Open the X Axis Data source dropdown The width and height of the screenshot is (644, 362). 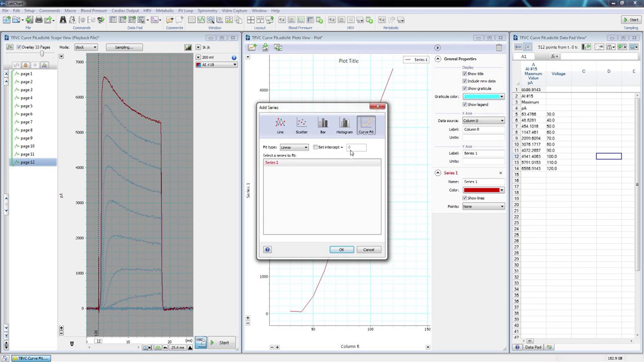coord(483,121)
